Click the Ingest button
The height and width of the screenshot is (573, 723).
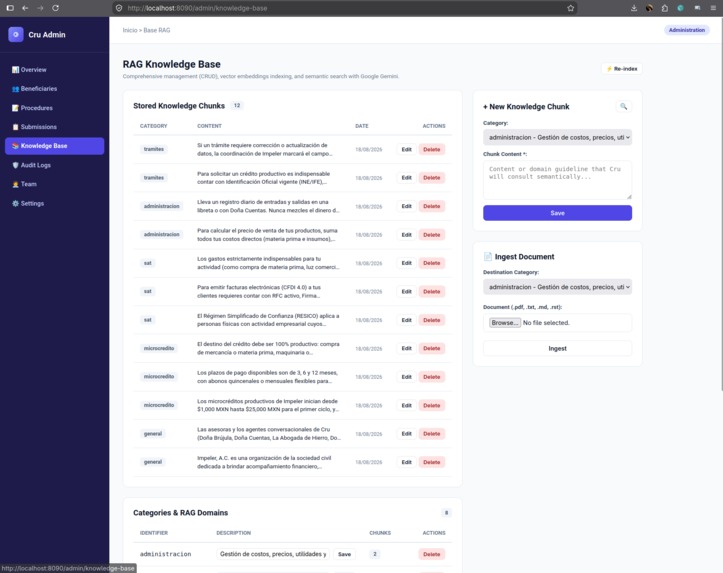[557, 349]
